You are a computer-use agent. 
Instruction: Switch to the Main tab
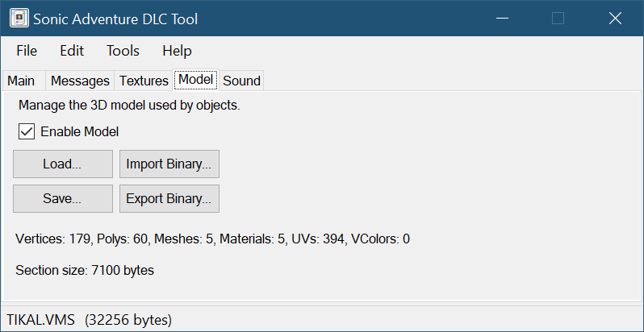pyautogui.click(x=21, y=81)
